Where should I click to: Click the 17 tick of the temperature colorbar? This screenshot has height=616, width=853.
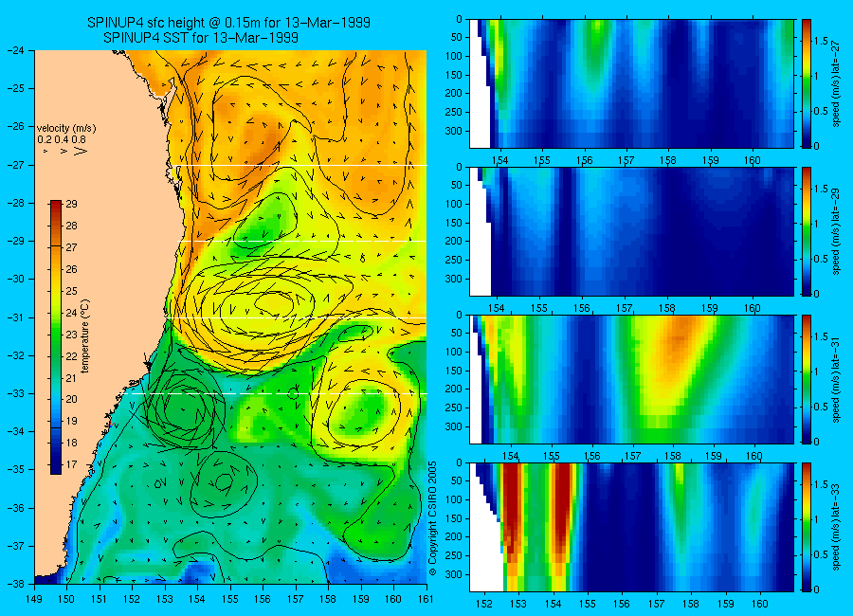click(71, 464)
